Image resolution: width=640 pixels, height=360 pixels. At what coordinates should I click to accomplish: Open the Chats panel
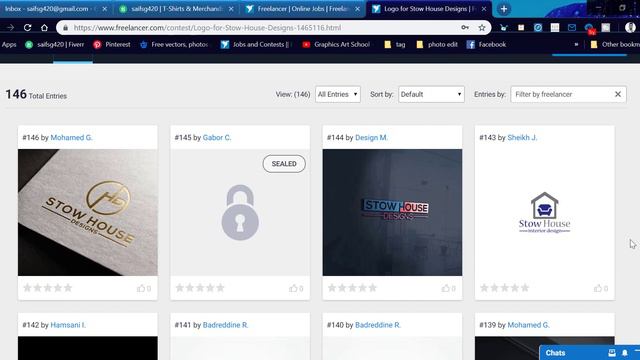pos(556,353)
